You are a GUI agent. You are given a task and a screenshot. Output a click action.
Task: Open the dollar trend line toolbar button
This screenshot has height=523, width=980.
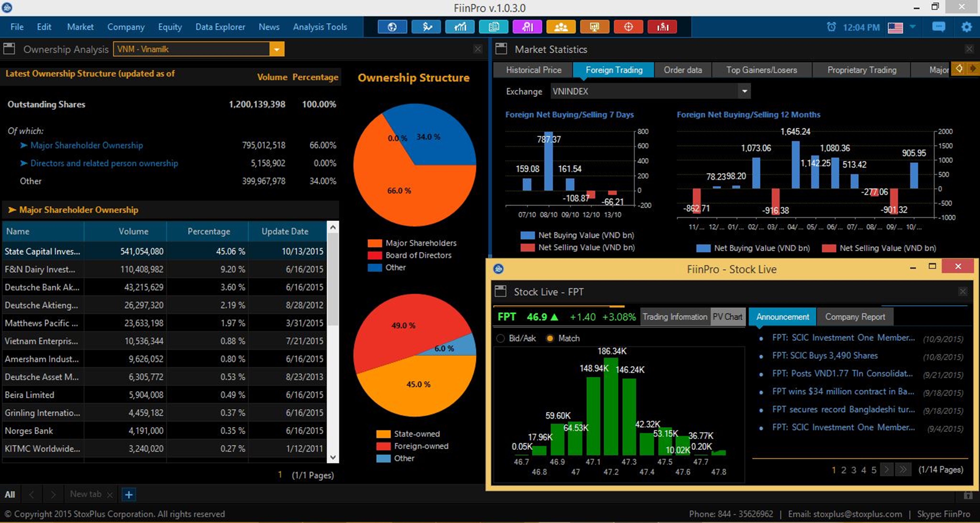(x=426, y=27)
